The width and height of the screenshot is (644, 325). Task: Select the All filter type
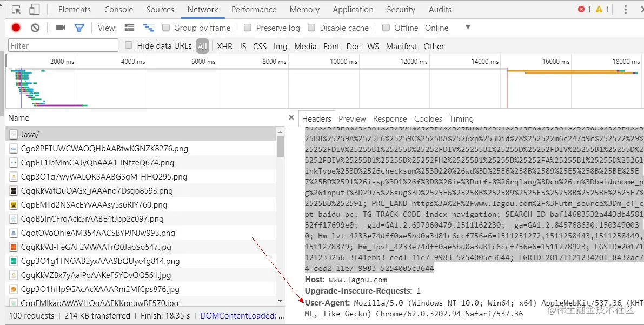(202, 46)
